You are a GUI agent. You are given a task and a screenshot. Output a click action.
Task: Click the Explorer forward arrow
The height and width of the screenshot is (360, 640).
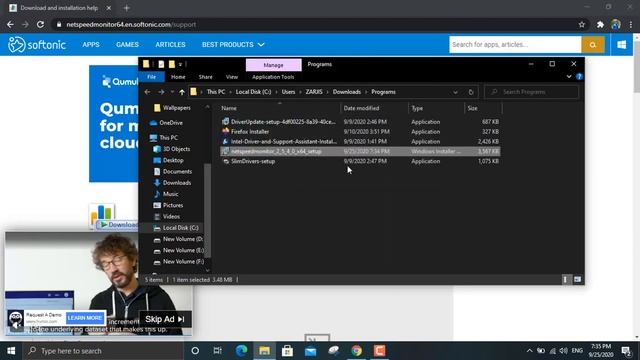161,92
